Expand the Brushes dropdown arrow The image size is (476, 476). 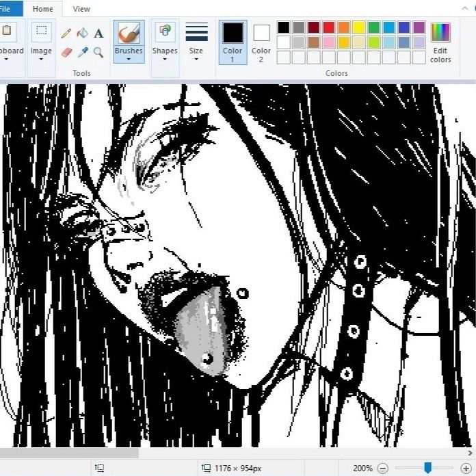click(129, 59)
